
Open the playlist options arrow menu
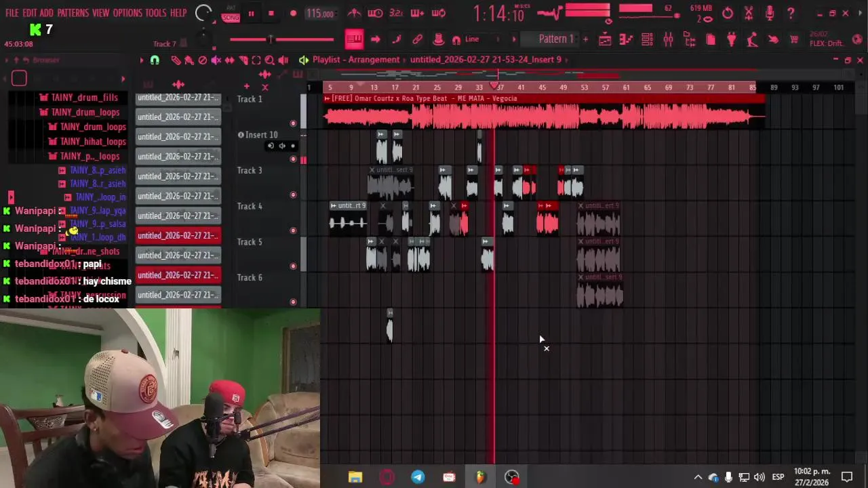coord(141,60)
